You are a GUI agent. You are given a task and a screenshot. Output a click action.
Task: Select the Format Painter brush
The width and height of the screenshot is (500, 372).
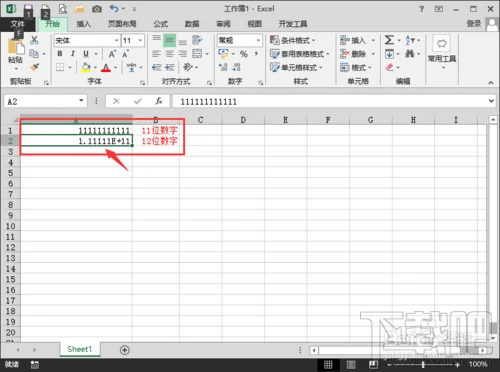[x=34, y=67]
